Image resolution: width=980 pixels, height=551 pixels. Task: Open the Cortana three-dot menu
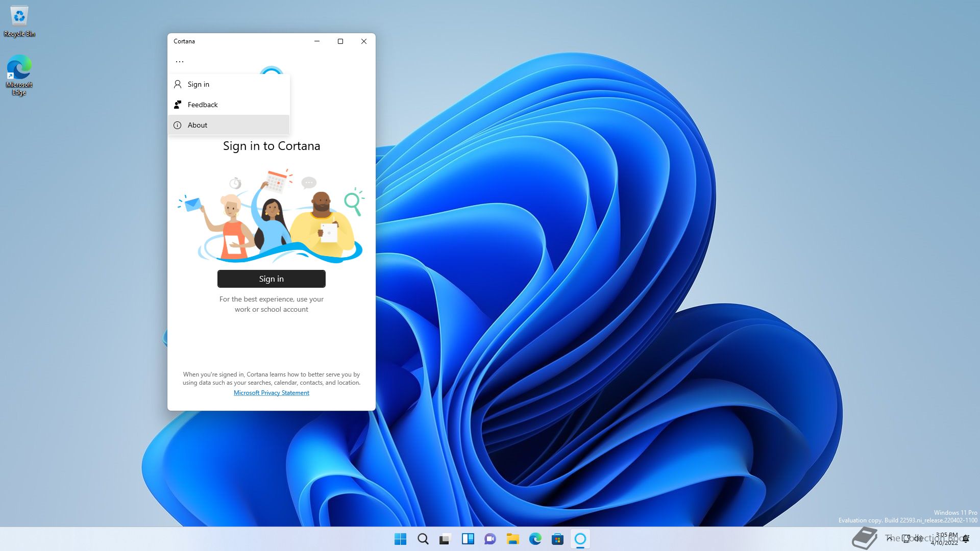180,61
